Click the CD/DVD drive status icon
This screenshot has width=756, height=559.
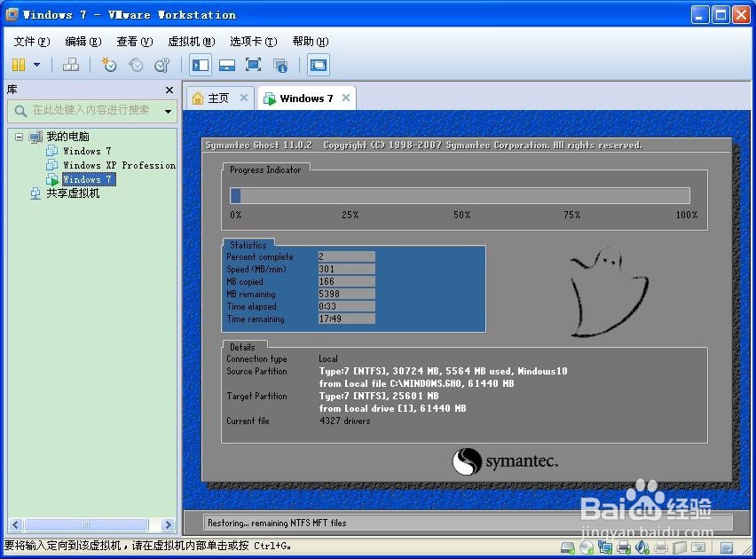[587, 547]
